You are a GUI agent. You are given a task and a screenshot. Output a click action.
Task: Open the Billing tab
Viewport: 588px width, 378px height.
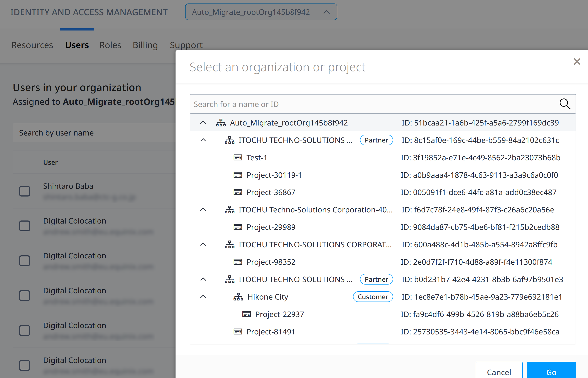[x=145, y=45]
